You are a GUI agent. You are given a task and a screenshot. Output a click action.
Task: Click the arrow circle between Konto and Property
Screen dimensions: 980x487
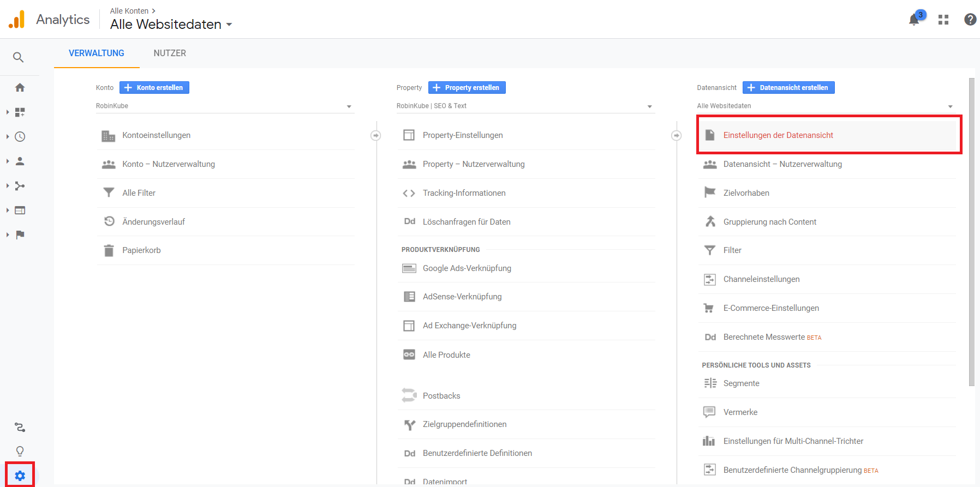point(376,135)
